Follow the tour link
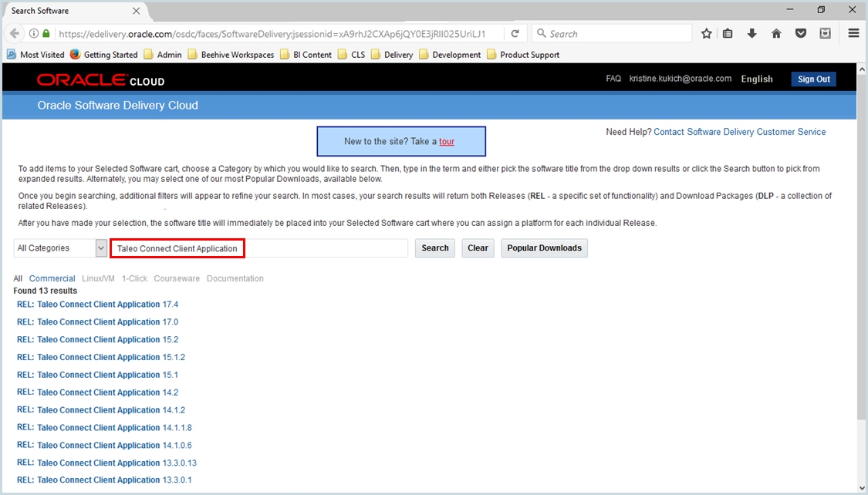This screenshot has height=495, width=868. (x=446, y=142)
